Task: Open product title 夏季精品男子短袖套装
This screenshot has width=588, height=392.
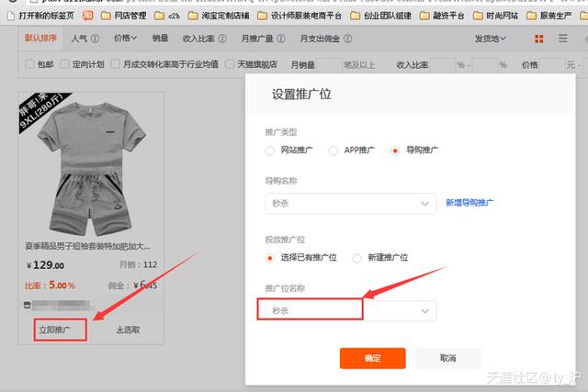Action: [87, 246]
